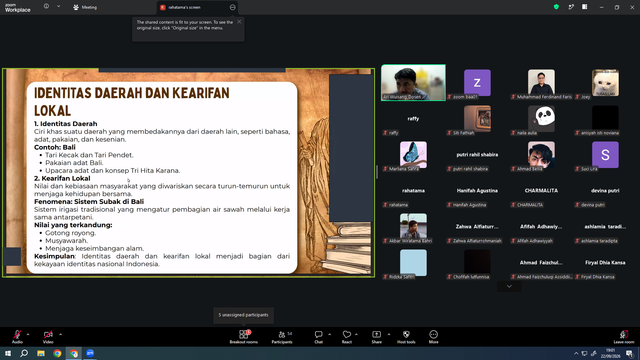Toggle the gallery view layout icon
This screenshot has height=360, width=640.
tap(584, 7)
